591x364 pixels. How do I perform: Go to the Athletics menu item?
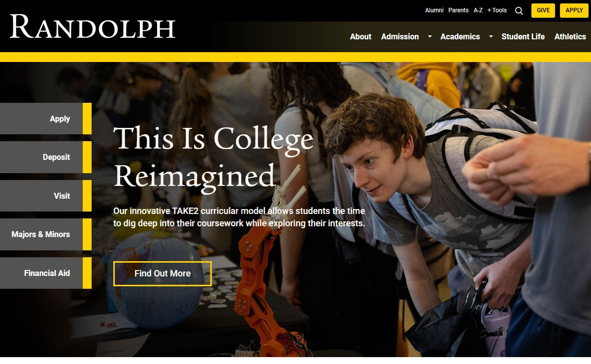[x=570, y=36]
